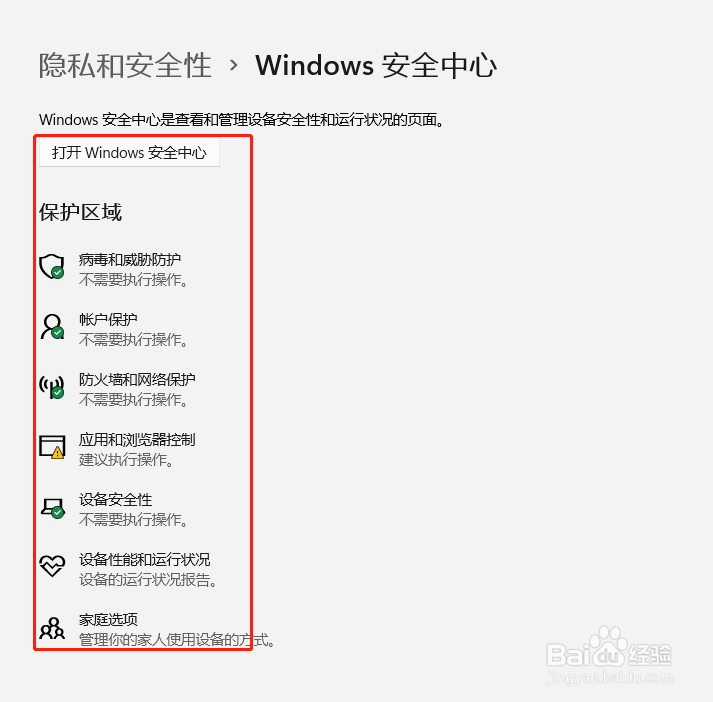Select 防火墙和网络保护 item
713x702 pixels.
pos(137,380)
